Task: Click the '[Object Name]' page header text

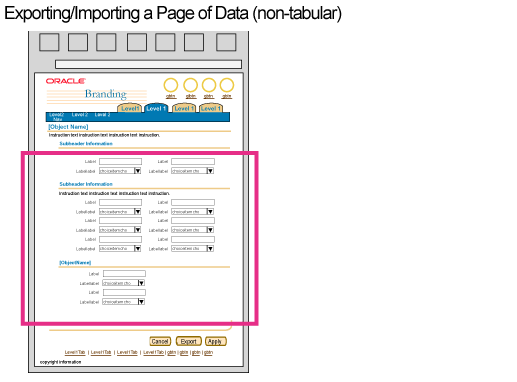Action: pos(68,127)
